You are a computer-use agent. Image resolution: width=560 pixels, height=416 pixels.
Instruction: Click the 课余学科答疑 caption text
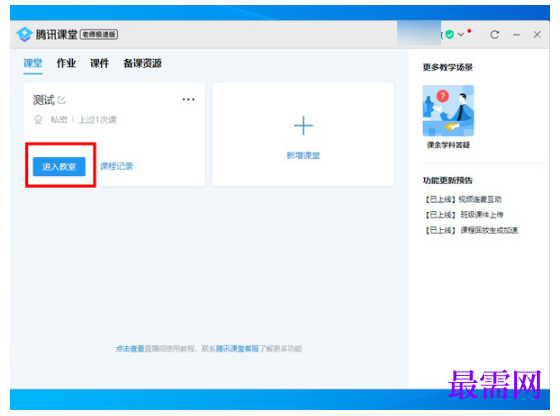click(448, 145)
